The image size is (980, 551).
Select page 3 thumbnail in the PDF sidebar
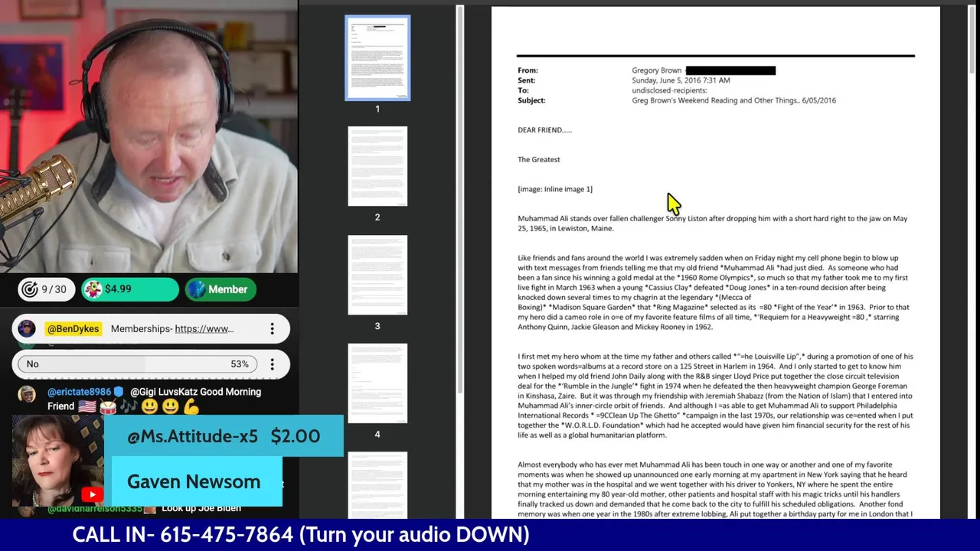pos(377,275)
